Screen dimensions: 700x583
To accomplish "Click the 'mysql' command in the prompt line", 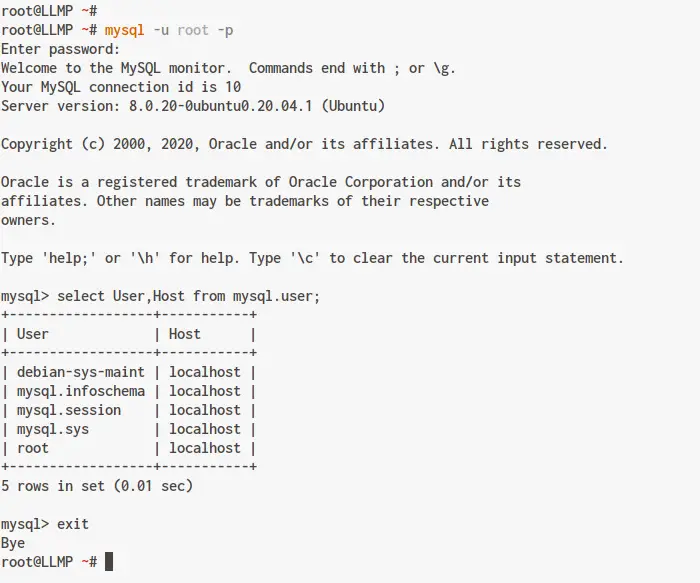I will (x=125, y=30).
